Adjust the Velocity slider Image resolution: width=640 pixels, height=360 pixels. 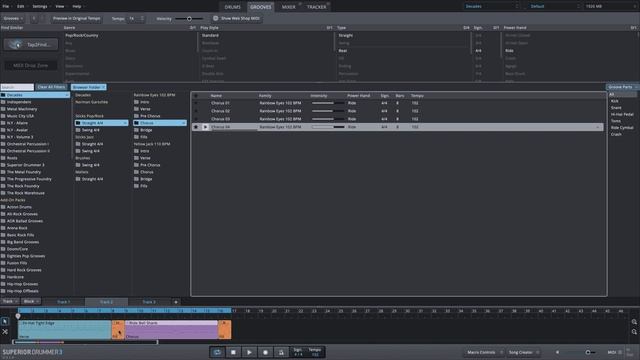(189, 18)
